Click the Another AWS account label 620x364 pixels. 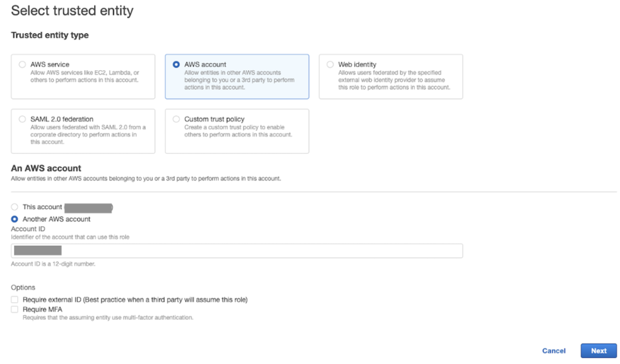(56, 219)
